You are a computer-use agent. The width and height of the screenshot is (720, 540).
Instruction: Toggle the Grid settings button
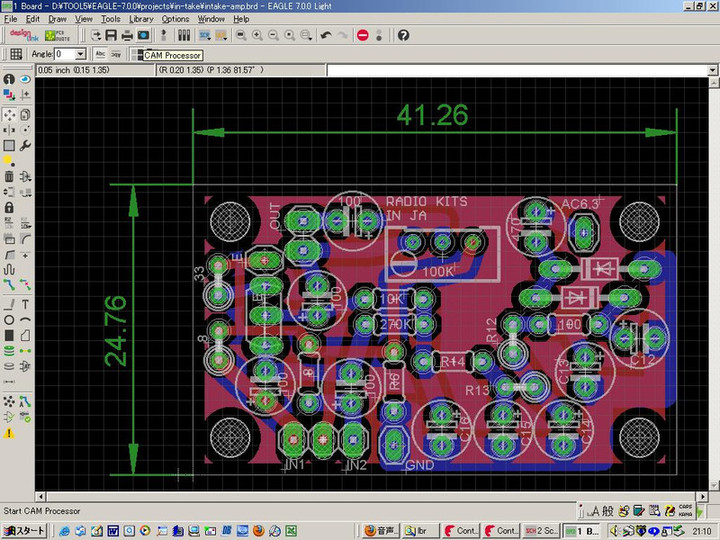coord(16,54)
